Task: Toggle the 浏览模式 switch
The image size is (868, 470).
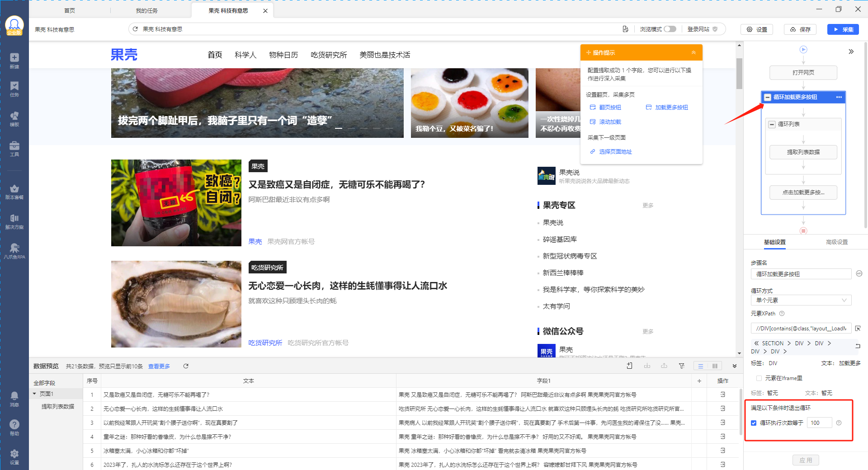Action: click(x=670, y=29)
